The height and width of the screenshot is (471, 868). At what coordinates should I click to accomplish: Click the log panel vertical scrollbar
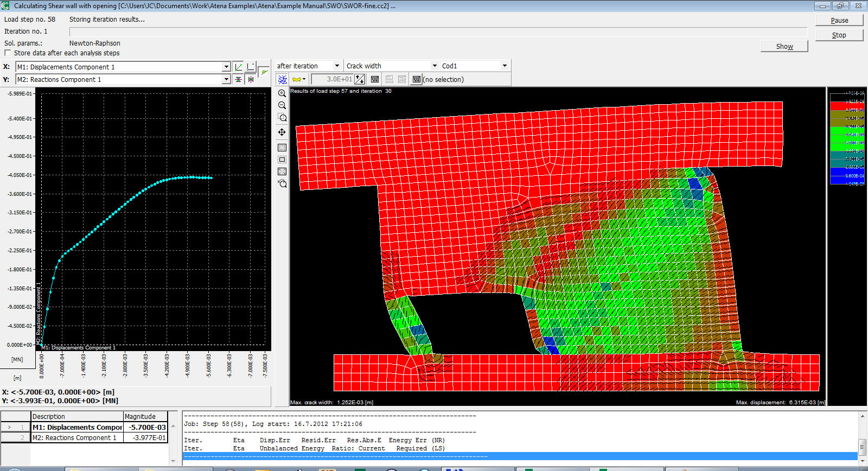pyautogui.click(x=862, y=438)
